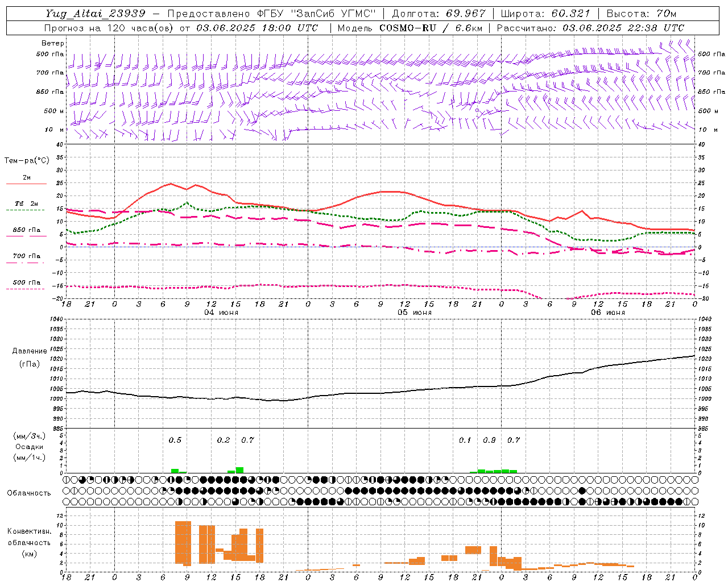Click the 'Конвективн.' convective cloud label
This screenshot has height=582, width=728.
pos(29,531)
